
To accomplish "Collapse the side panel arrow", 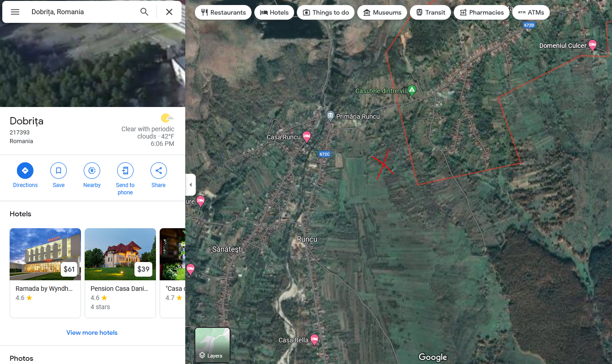I will 190,185.
